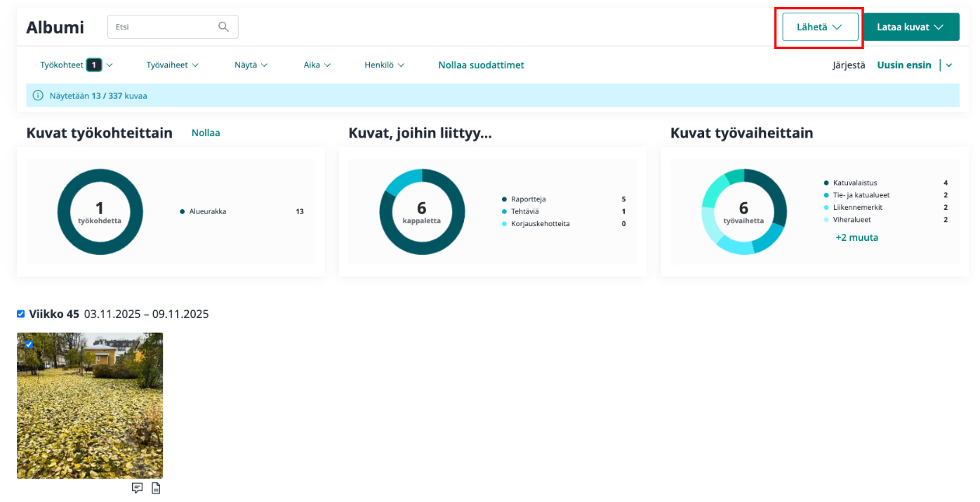This screenshot has width=980, height=502.
Task: Expand the Aika filter
Action: (317, 65)
